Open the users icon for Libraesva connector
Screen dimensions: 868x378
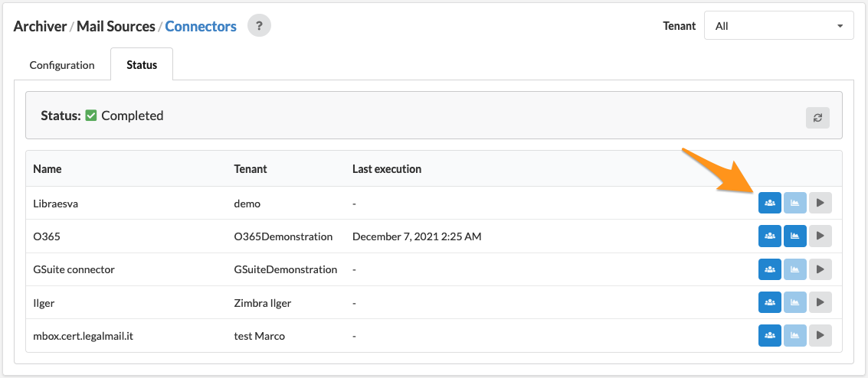(x=769, y=203)
